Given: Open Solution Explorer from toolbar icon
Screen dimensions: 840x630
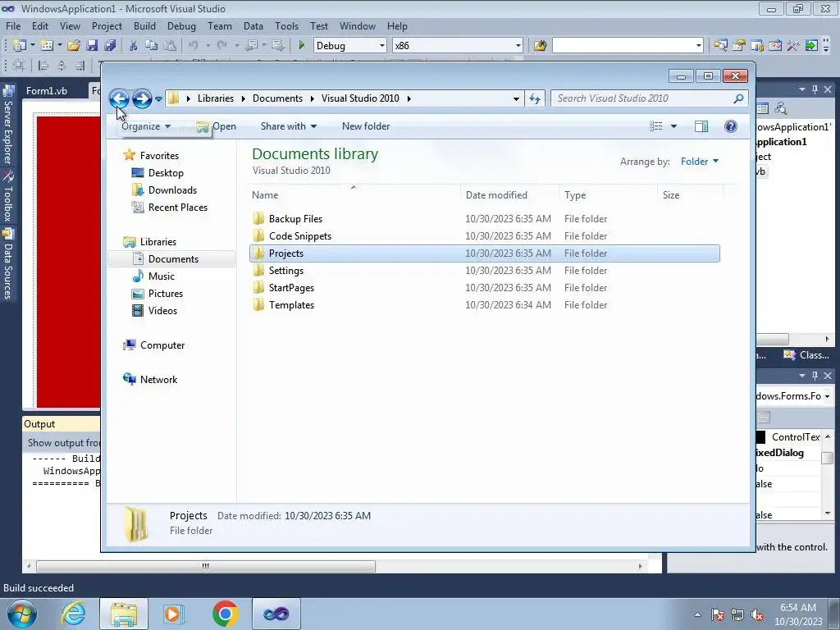Looking at the screenshot, I should [721, 46].
